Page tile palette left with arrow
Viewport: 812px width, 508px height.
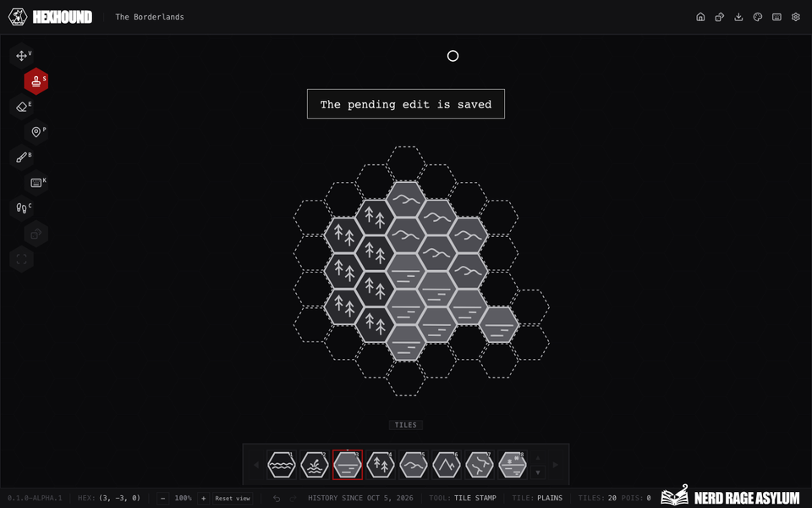(x=255, y=465)
